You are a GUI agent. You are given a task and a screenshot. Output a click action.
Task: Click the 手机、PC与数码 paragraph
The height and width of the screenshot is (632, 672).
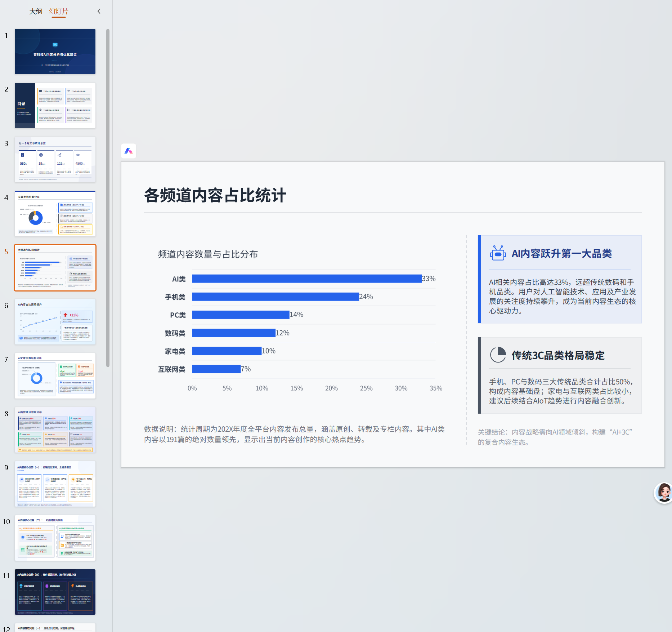[561, 391]
